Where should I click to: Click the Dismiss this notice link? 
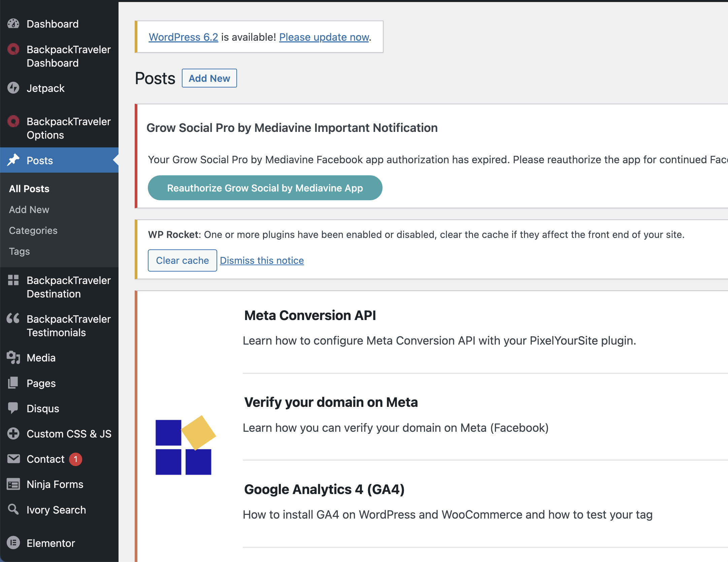point(262,260)
